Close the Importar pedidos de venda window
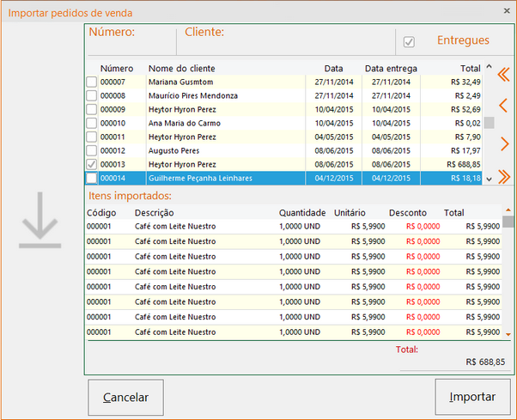This screenshot has height=420, width=517. [x=507, y=11]
